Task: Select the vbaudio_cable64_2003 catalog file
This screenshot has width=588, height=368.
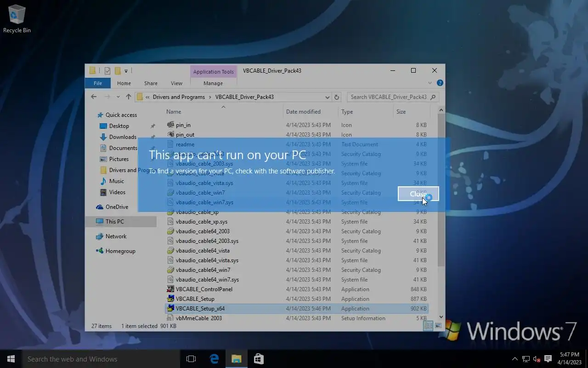Action: coord(296,231)
